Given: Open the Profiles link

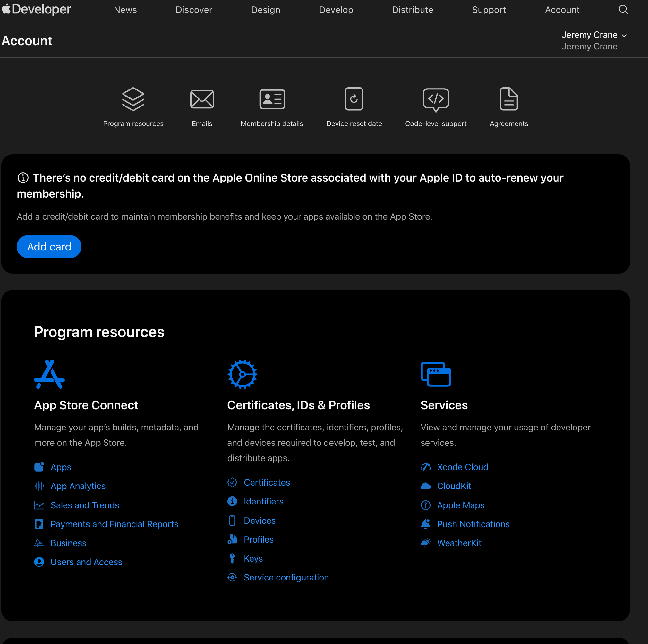Looking at the screenshot, I should 259,539.
